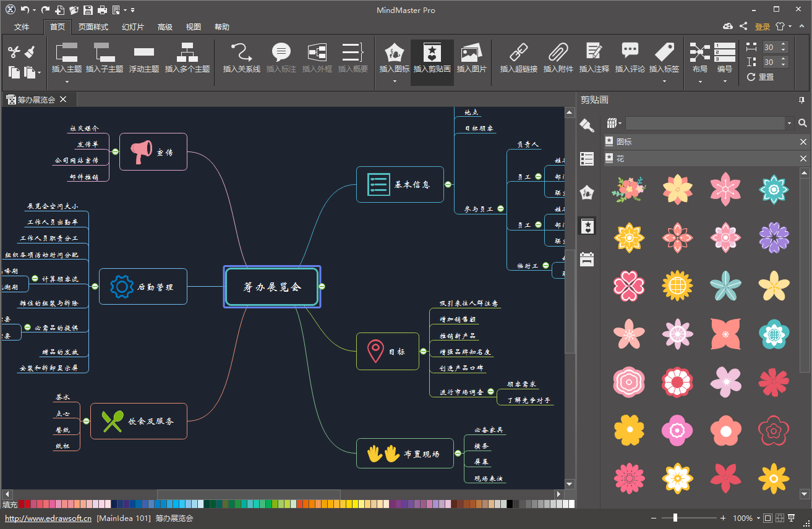Screen dimensions: 812x529
Task: Pin the 剪贴画 panel
Action: click(802, 99)
